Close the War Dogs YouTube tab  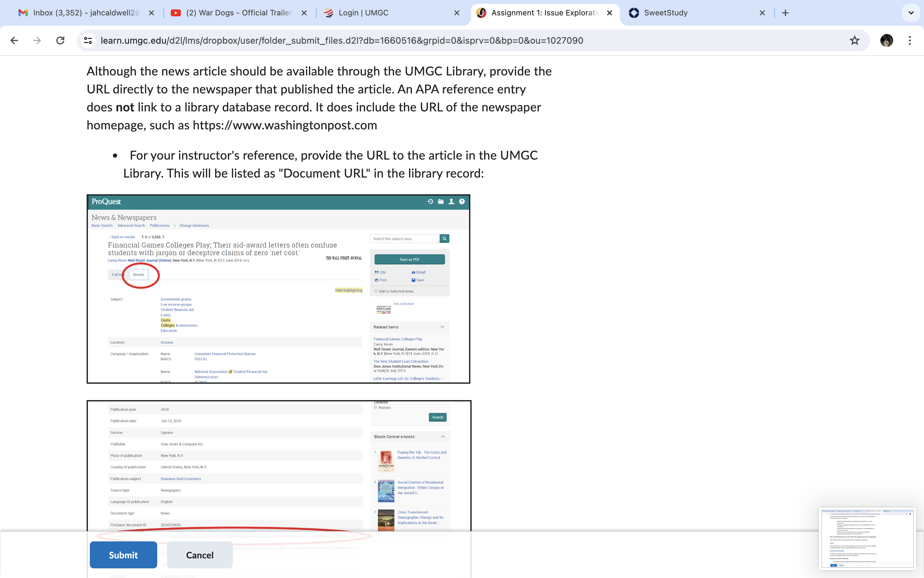(304, 13)
